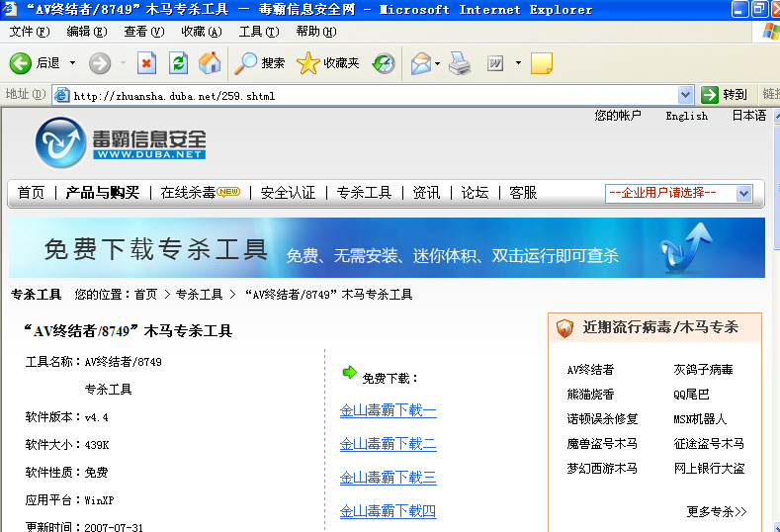Image resolution: width=780 pixels, height=532 pixels.
Task: Print the page with the printer icon
Action: (460, 63)
